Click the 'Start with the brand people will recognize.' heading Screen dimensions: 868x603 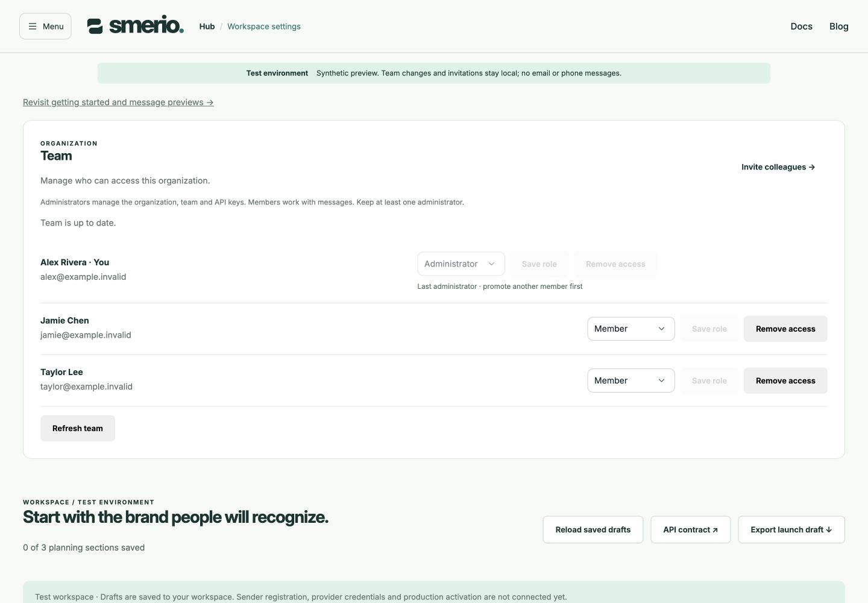(176, 517)
